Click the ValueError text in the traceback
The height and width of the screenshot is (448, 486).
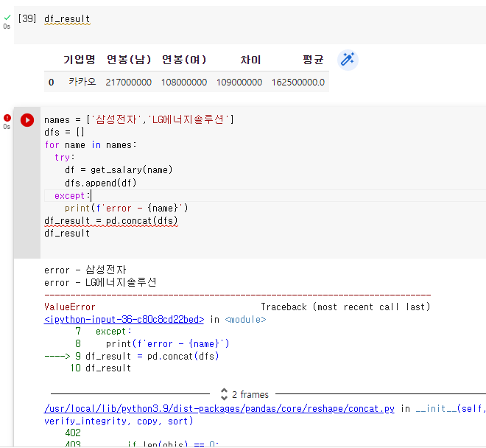point(70,307)
